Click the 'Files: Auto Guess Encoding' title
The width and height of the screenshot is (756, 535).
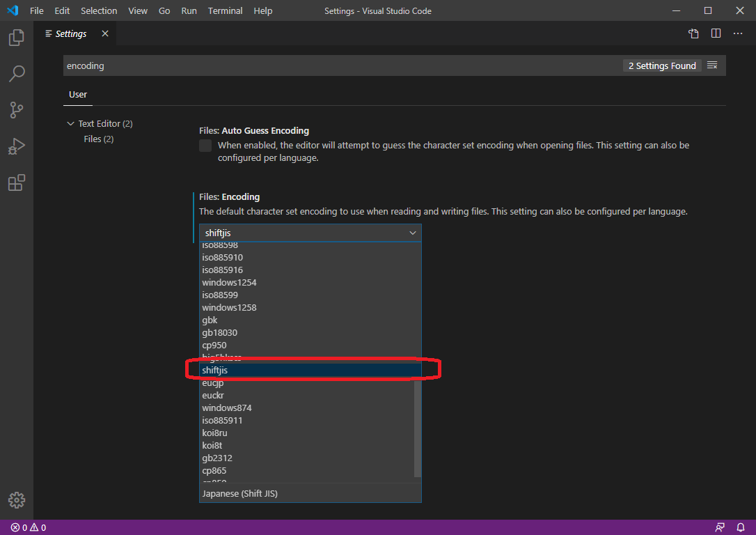coord(254,131)
